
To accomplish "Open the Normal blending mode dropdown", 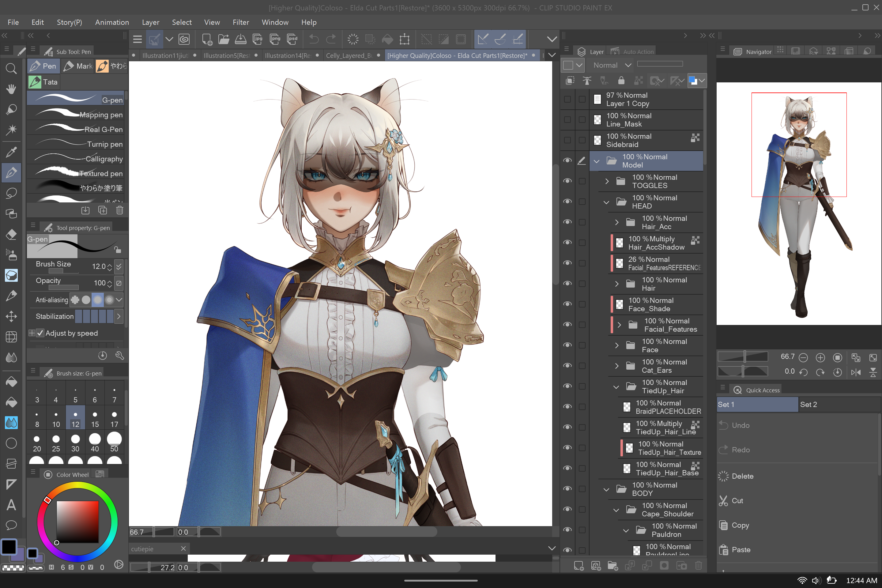I will pos(612,65).
